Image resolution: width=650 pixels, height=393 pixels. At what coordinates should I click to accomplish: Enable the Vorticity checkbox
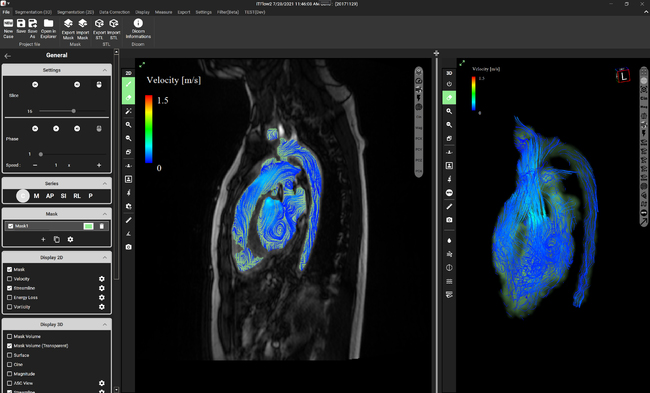pyautogui.click(x=10, y=307)
